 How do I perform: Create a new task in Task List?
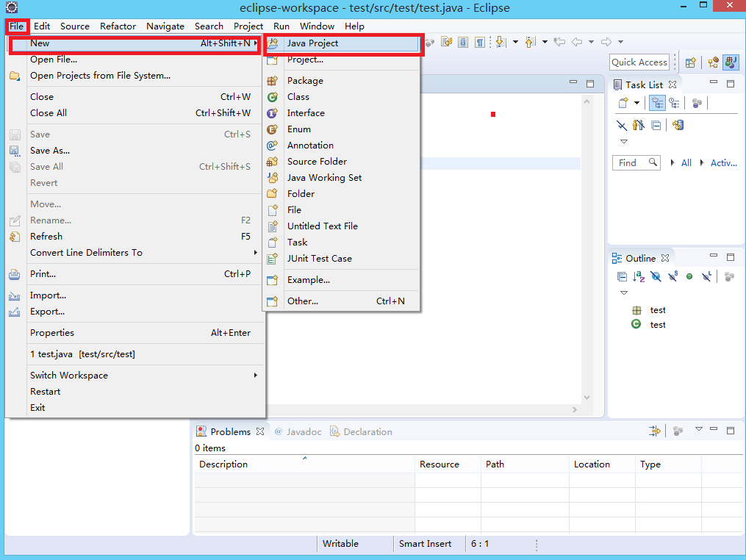pyautogui.click(x=623, y=103)
